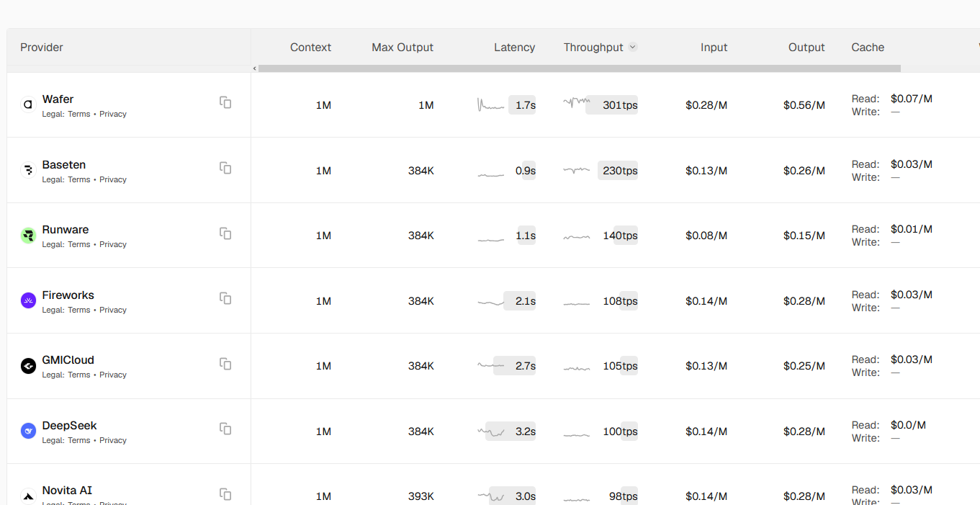The image size is (980, 505).
Task: Copy the GMICloud provider slug
Action: [x=225, y=364]
